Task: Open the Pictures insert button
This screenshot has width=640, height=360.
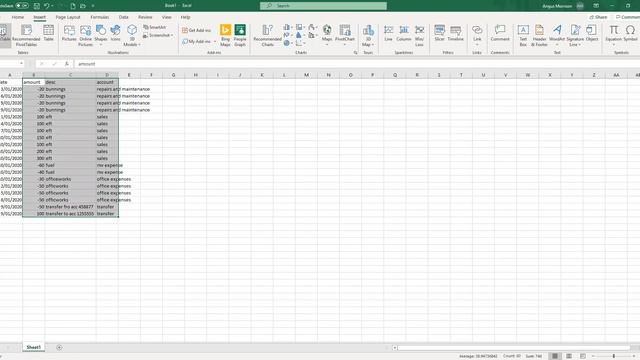Action: pyautogui.click(x=69, y=33)
